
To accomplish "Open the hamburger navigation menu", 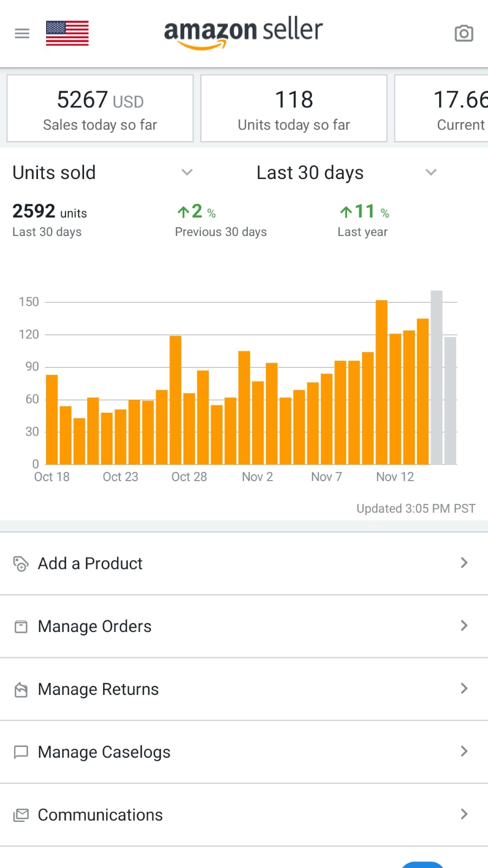I will (22, 34).
